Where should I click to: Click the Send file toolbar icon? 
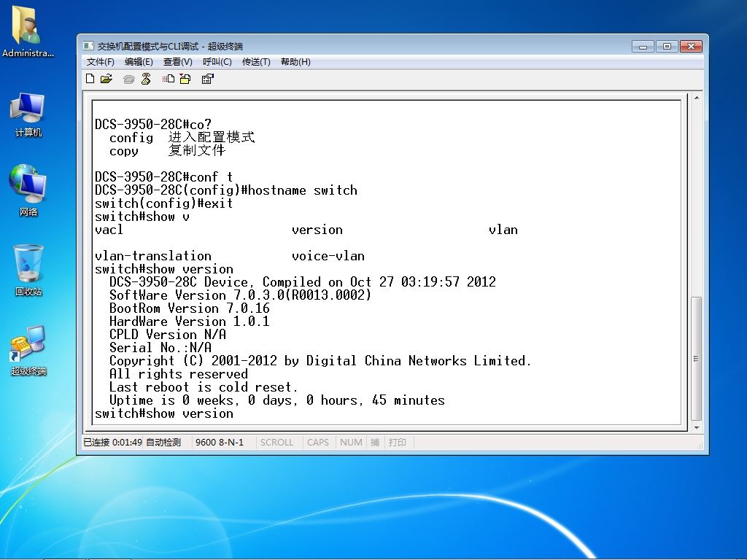point(169,79)
